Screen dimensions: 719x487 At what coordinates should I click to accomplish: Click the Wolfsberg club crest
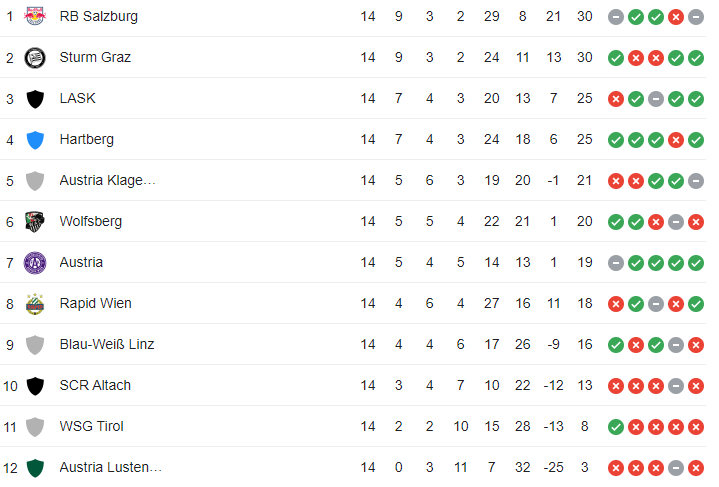pyautogui.click(x=35, y=221)
